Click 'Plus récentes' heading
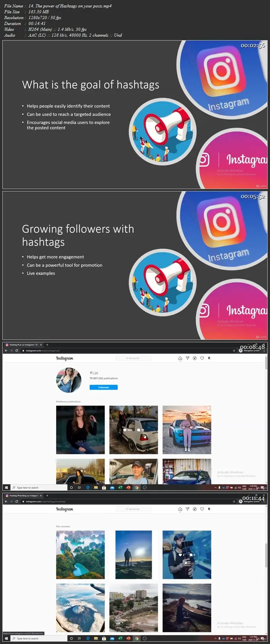 (x=63, y=526)
